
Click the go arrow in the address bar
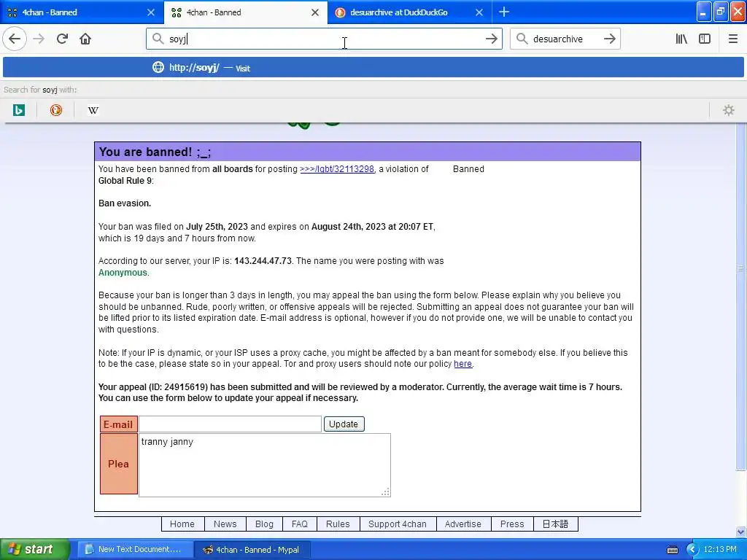click(x=491, y=39)
